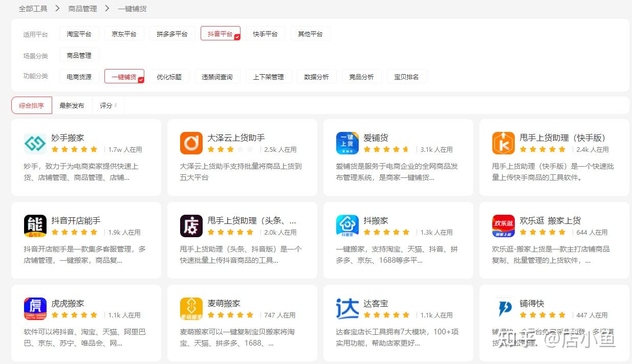Screen dimensions: 632x364
Task: Click the 一键搬家 description under 抖搬家
Action: point(397,255)
